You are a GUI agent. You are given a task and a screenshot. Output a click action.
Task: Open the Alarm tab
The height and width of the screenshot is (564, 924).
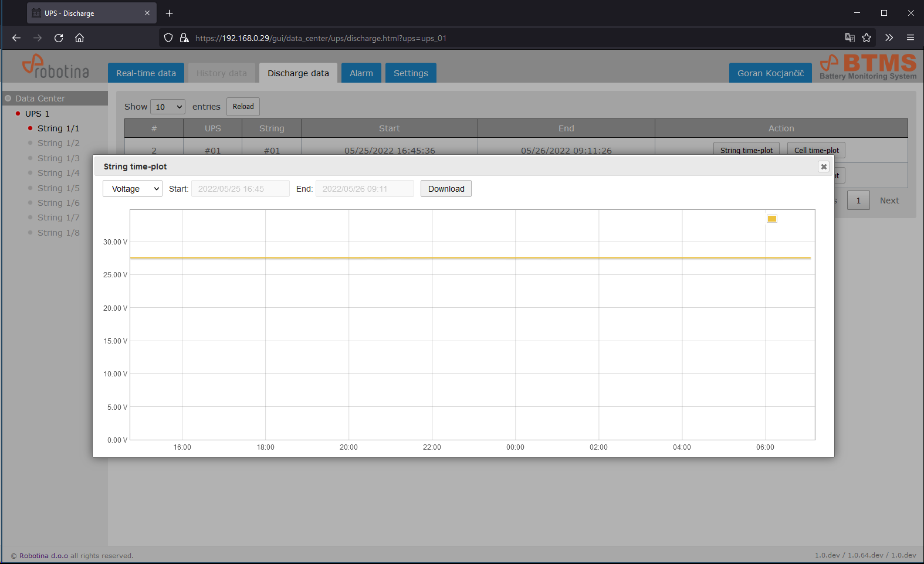[x=361, y=73]
